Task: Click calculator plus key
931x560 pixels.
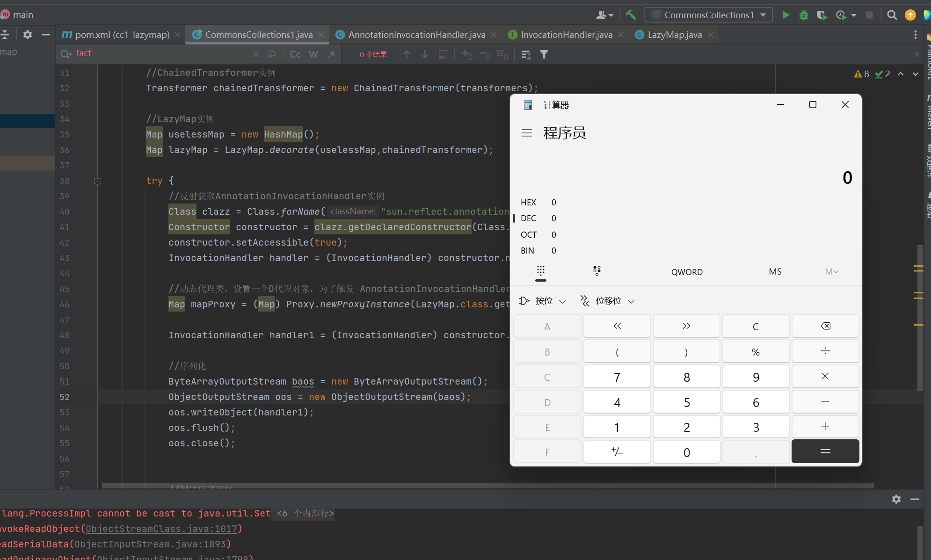Action: click(x=825, y=426)
